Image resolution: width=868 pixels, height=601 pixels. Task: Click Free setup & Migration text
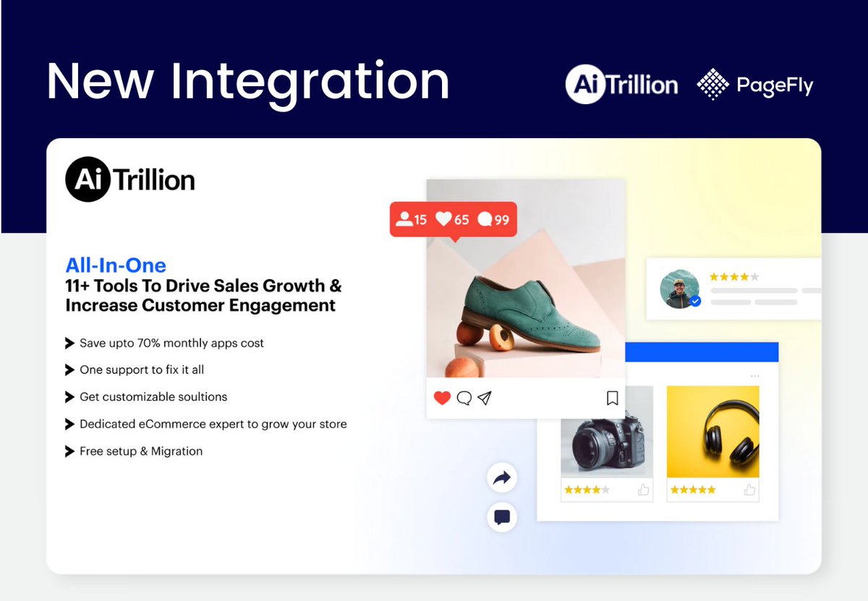tap(141, 451)
